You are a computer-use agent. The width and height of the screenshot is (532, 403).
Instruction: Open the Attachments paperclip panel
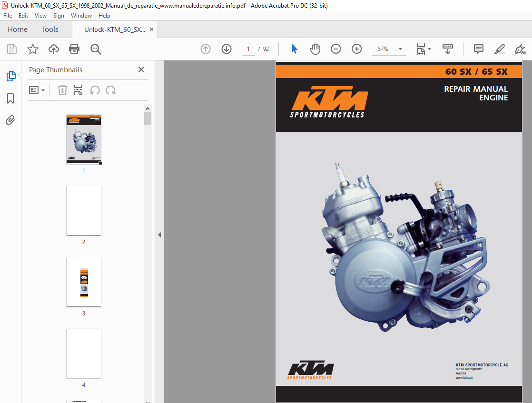click(10, 120)
